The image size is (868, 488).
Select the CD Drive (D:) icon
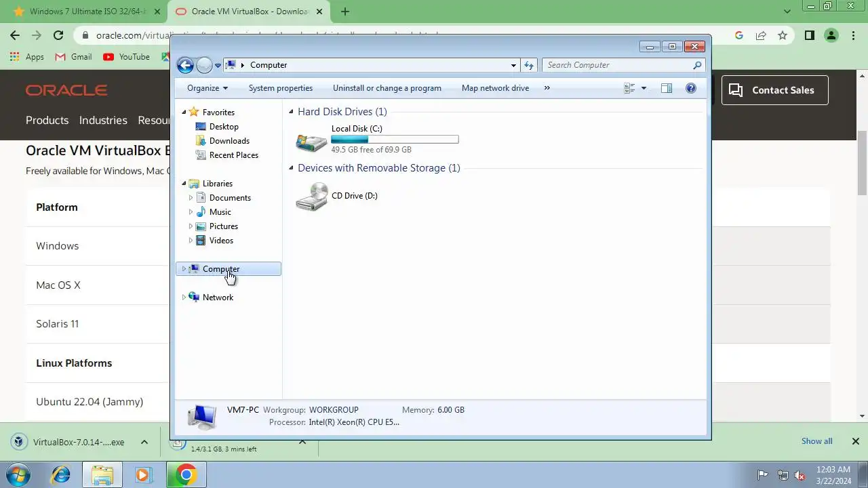pyautogui.click(x=311, y=197)
